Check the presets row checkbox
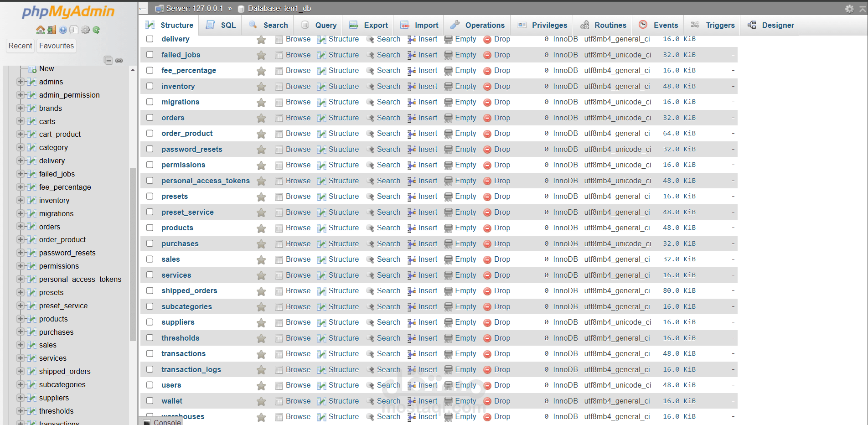Viewport: 868px width, 425px height. pos(150,196)
